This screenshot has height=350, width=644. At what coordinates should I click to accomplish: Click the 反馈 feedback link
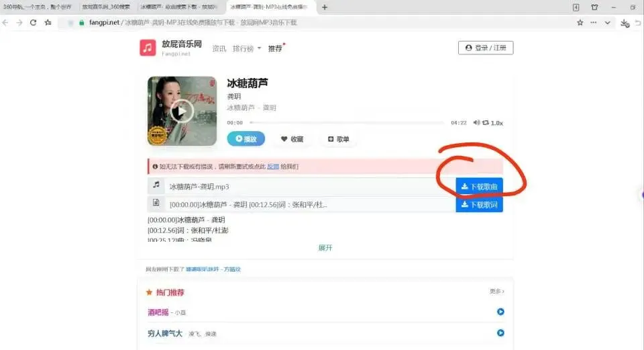coord(273,167)
